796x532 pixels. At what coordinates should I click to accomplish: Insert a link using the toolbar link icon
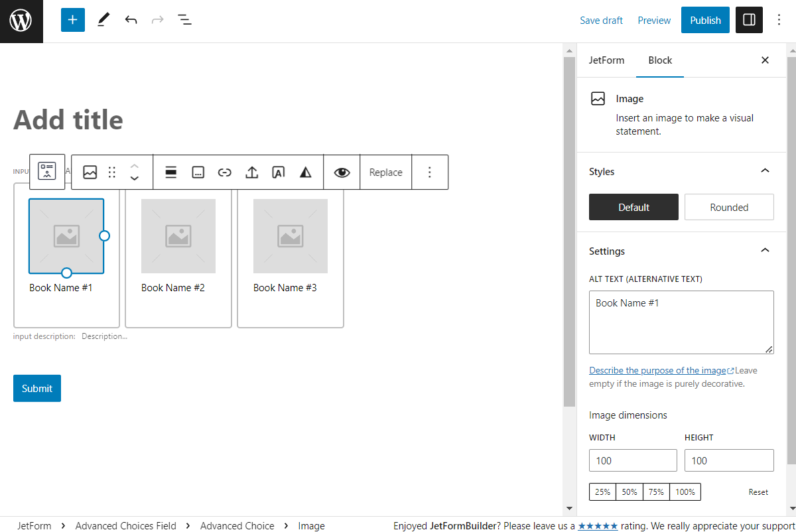pyautogui.click(x=225, y=172)
